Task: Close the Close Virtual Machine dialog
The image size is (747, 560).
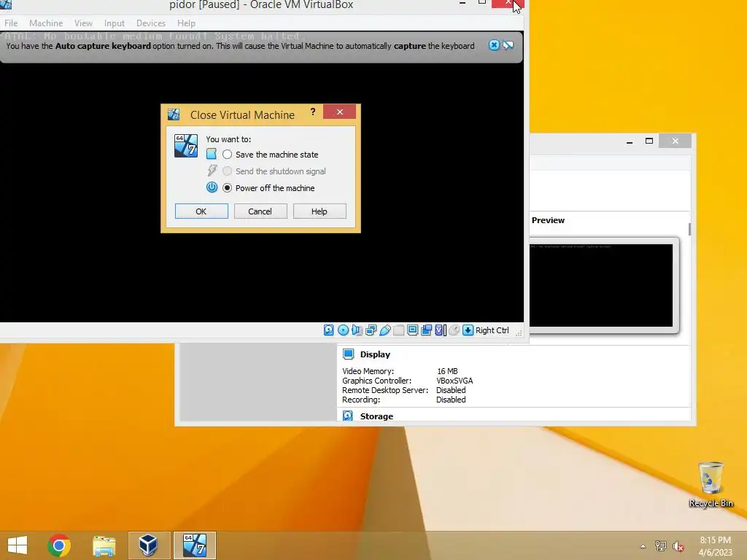Action: point(340,112)
